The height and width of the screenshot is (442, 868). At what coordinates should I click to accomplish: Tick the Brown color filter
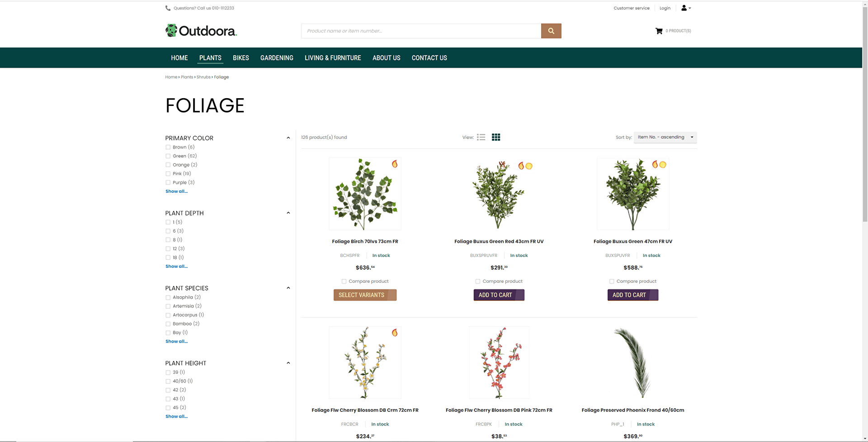click(168, 147)
